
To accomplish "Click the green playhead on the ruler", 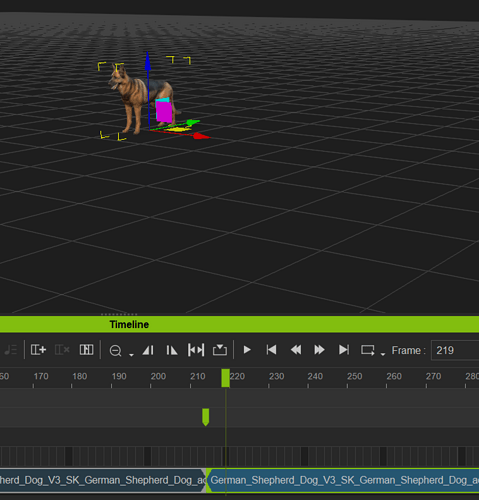I will [225, 378].
